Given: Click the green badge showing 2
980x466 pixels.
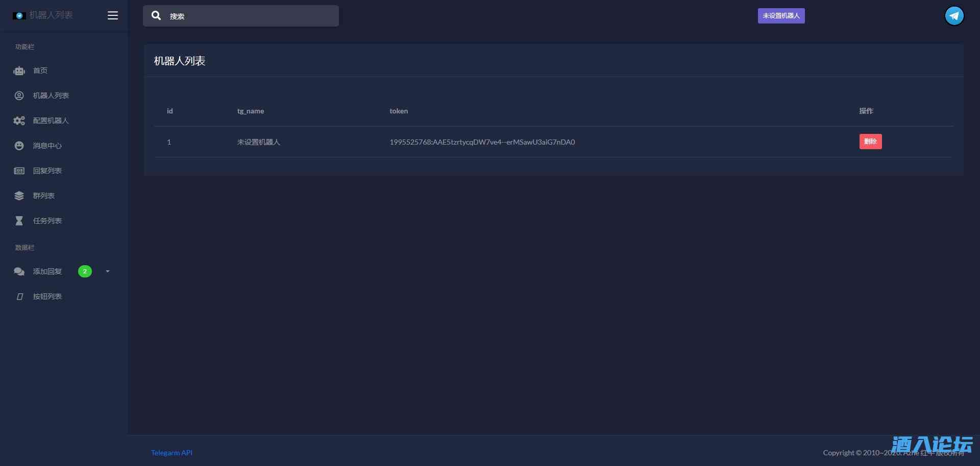Looking at the screenshot, I should tap(85, 271).
